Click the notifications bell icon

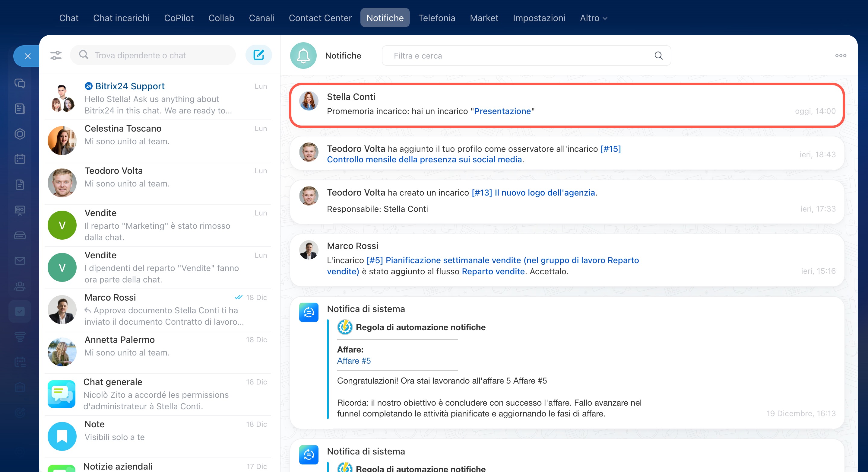(303, 56)
